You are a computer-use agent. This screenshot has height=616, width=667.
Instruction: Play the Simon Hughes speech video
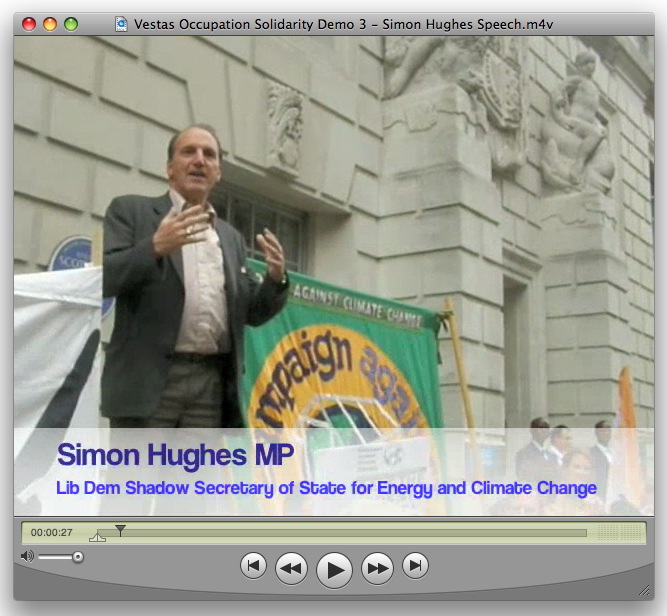tap(334, 570)
